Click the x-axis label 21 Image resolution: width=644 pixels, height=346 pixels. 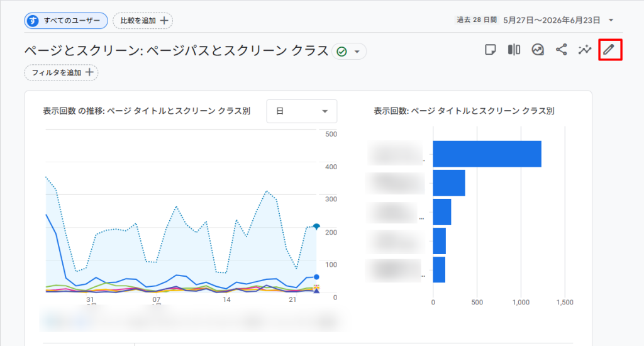(x=292, y=299)
